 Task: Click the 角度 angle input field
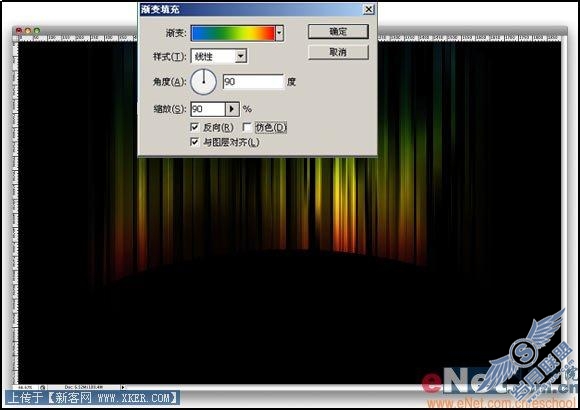[x=253, y=82]
